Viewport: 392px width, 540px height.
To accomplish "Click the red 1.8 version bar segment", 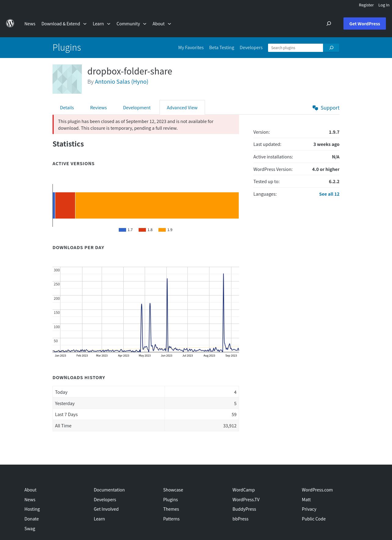I will point(65,205).
